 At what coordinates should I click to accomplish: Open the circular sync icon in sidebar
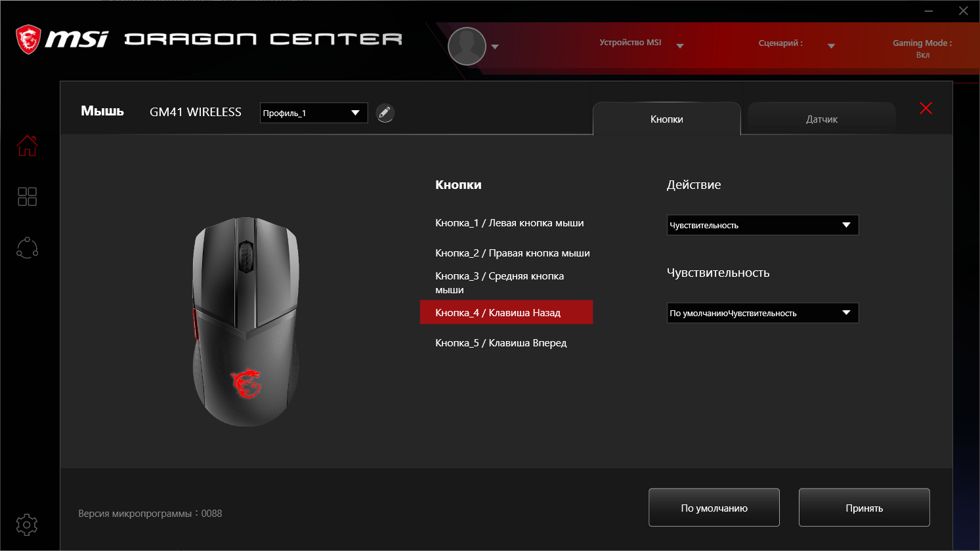(x=27, y=247)
